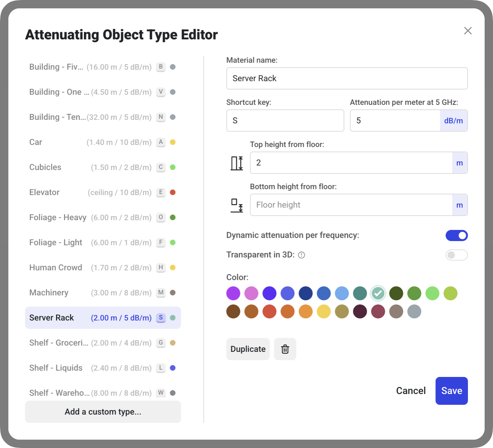Click the top height icon
Viewport: 493px width, 448px height.
point(237,163)
